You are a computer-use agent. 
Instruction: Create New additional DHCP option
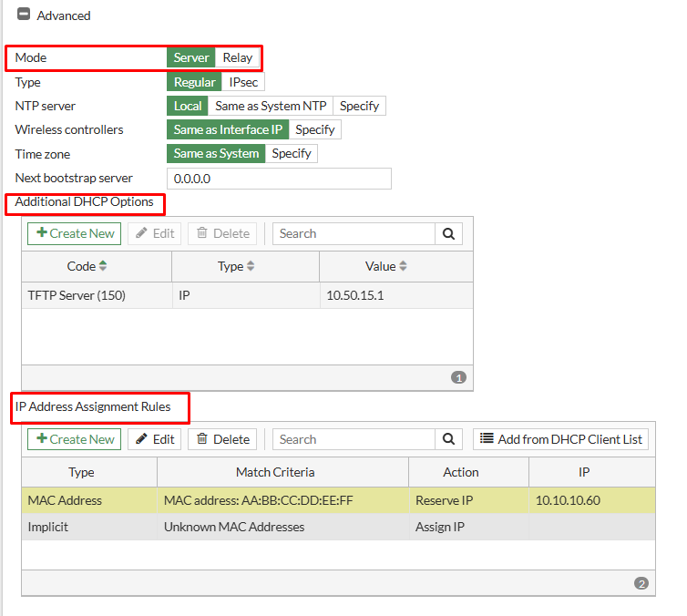[x=75, y=233]
